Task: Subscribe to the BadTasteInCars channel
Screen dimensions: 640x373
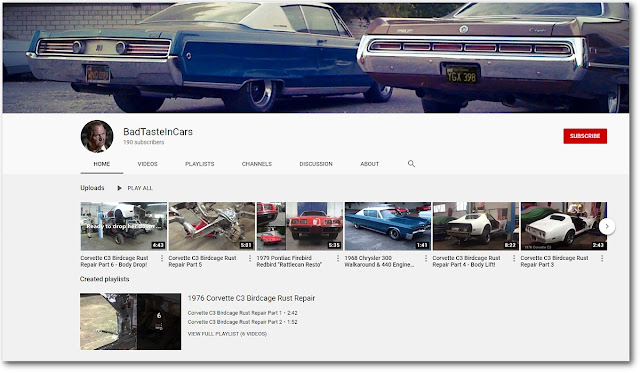Action: point(585,136)
